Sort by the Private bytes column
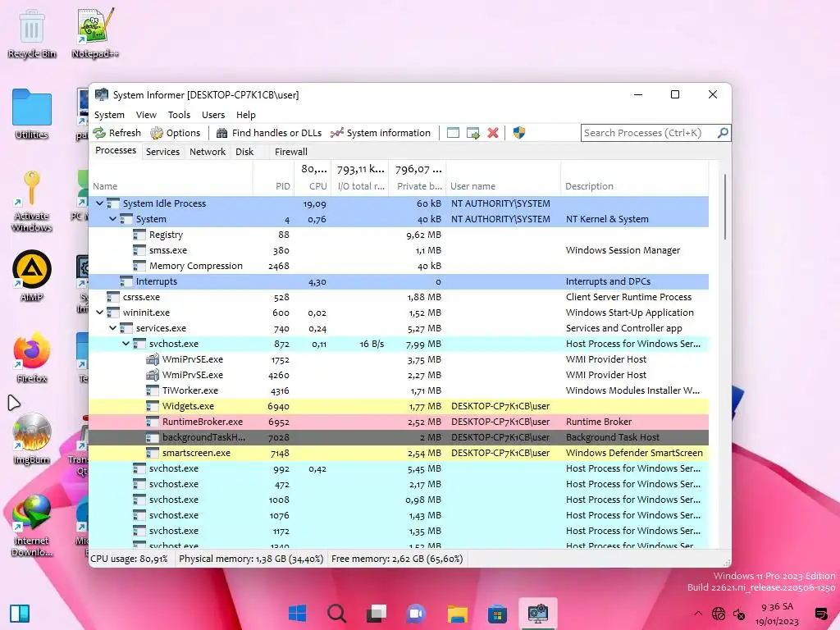The height and width of the screenshot is (630, 840). click(418, 178)
